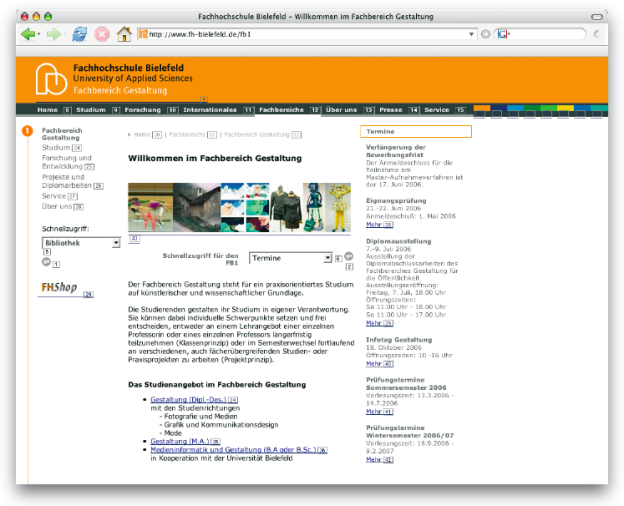Click the Fachbereich Gestaltung breadcrumb link

pyautogui.click(x=257, y=135)
